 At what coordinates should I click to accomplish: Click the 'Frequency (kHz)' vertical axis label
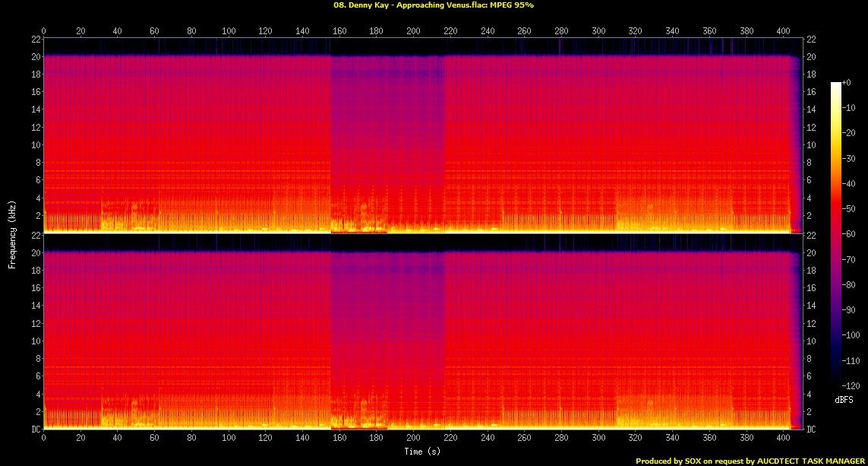pyautogui.click(x=13, y=234)
